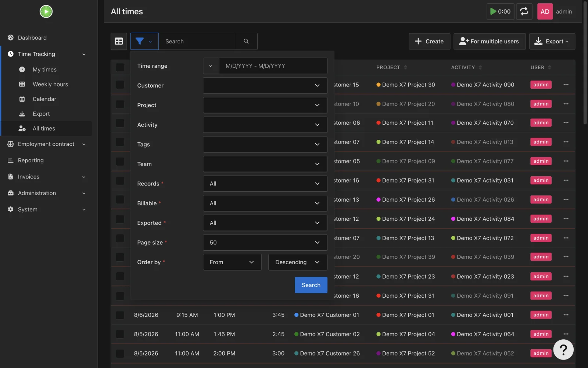The image size is (588, 368).
Task: Open actions menu for Activity 080 row
Action: 566,104
